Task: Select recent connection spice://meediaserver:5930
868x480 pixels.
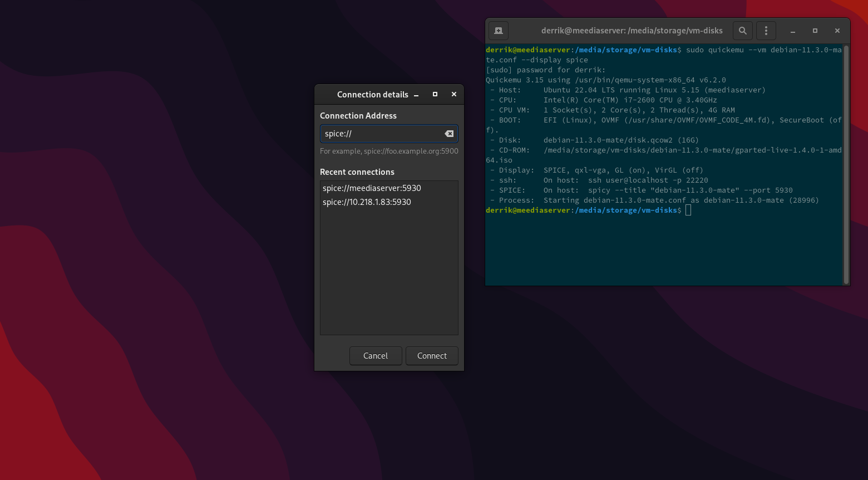Action: pyautogui.click(x=372, y=188)
